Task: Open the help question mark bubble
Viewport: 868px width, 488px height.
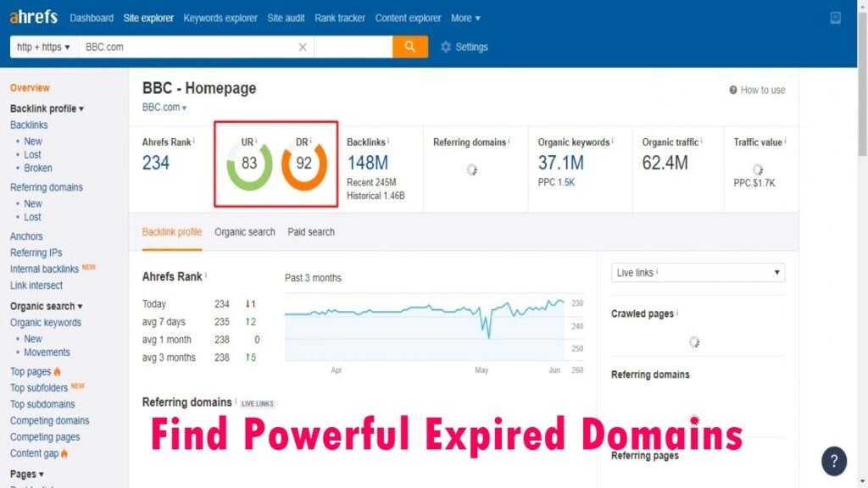Action: tap(834, 461)
